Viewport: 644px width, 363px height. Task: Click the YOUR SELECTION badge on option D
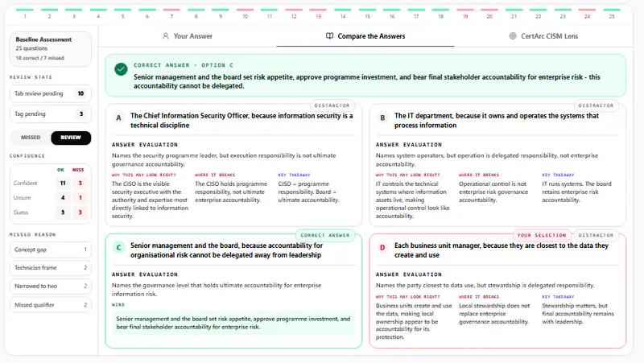(x=542, y=235)
